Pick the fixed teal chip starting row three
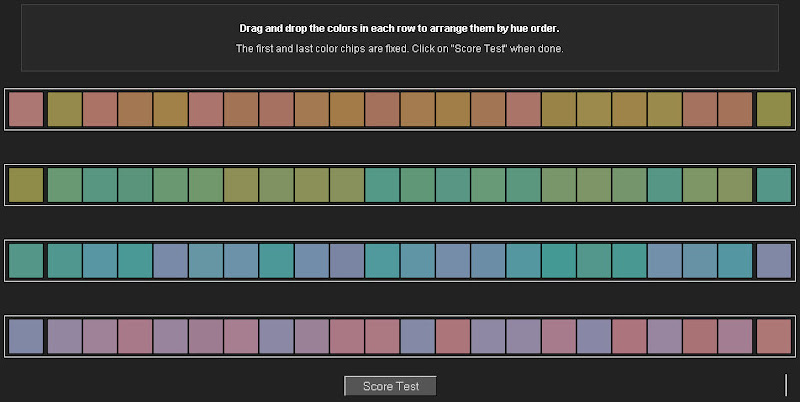Image resolution: width=800 pixels, height=402 pixels. coord(26,261)
